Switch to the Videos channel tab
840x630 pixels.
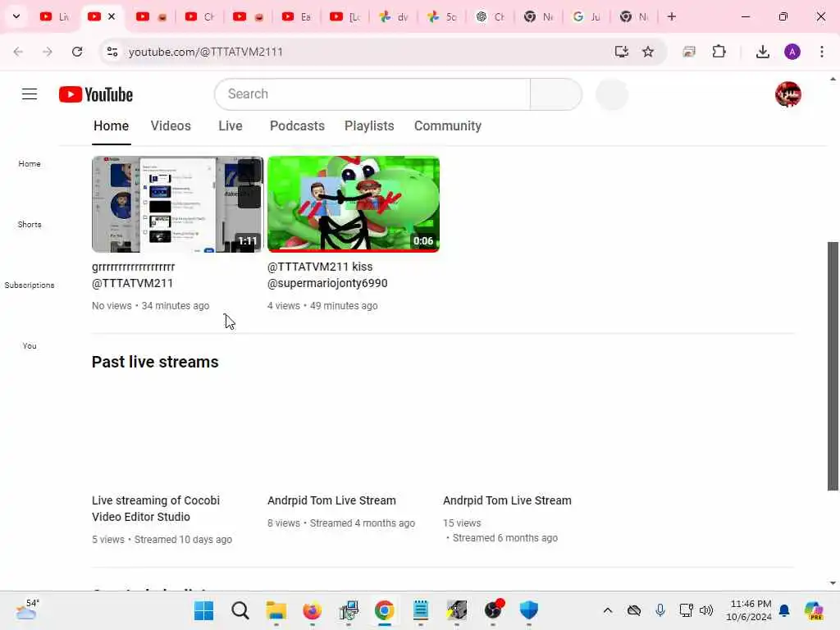[x=171, y=126]
